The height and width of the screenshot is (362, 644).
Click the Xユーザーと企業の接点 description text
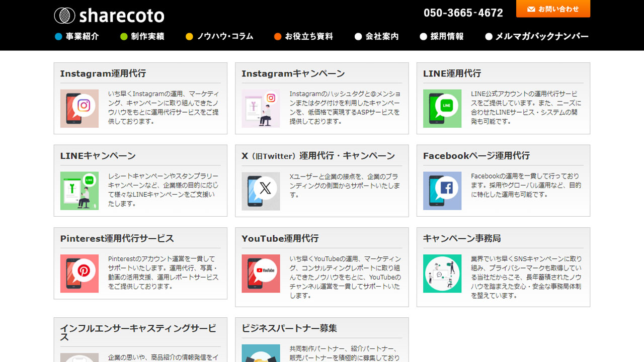345,186
